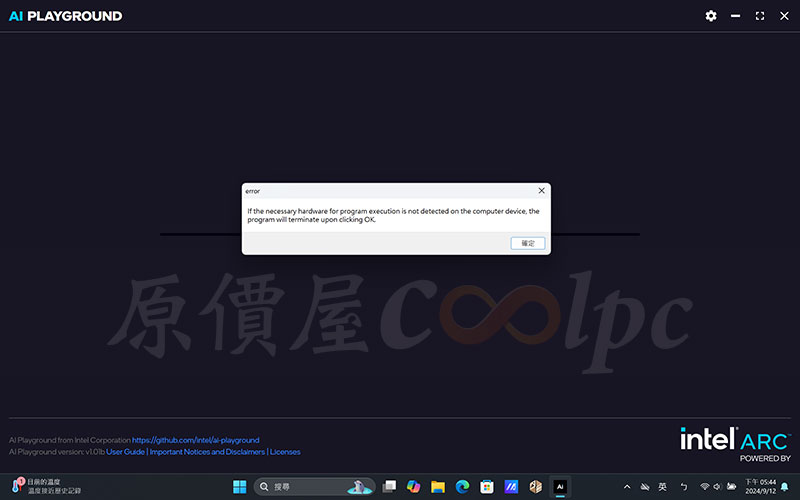Open the blue slashes app on the taskbar

click(511, 487)
